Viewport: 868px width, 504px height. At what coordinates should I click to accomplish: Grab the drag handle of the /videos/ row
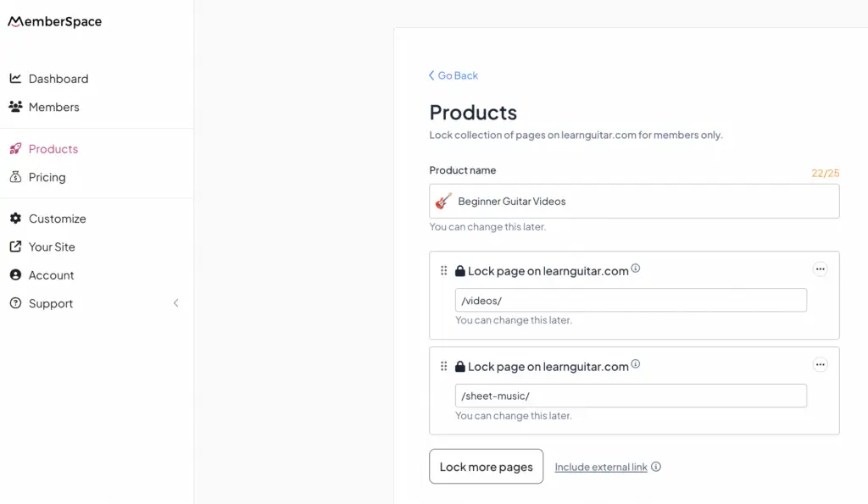pyautogui.click(x=443, y=271)
